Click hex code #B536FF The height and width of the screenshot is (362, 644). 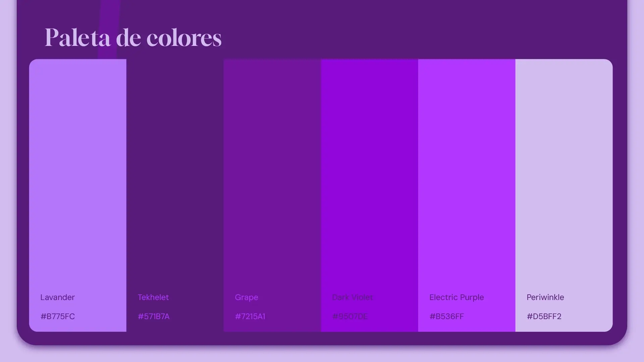446,316
